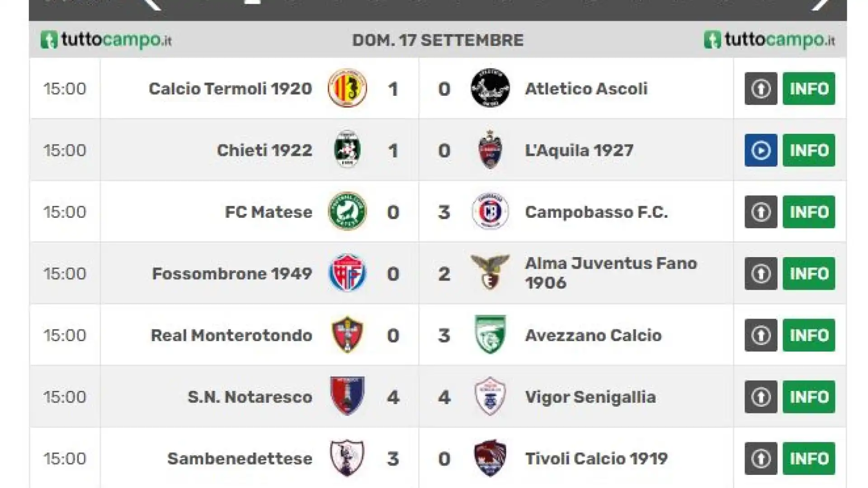The width and height of the screenshot is (868, 488).
Task: Click the left tuttocampo.it logo
Action: (106, 40)
